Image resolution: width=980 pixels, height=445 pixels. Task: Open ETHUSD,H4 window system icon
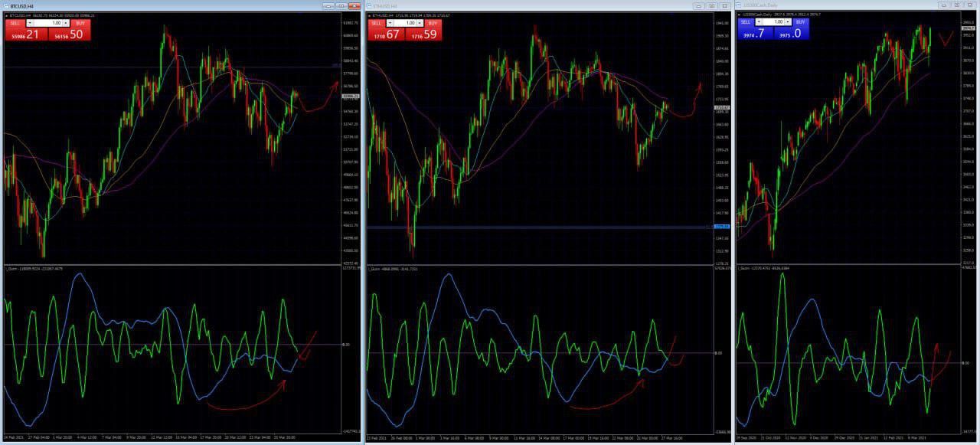[368, 6]
